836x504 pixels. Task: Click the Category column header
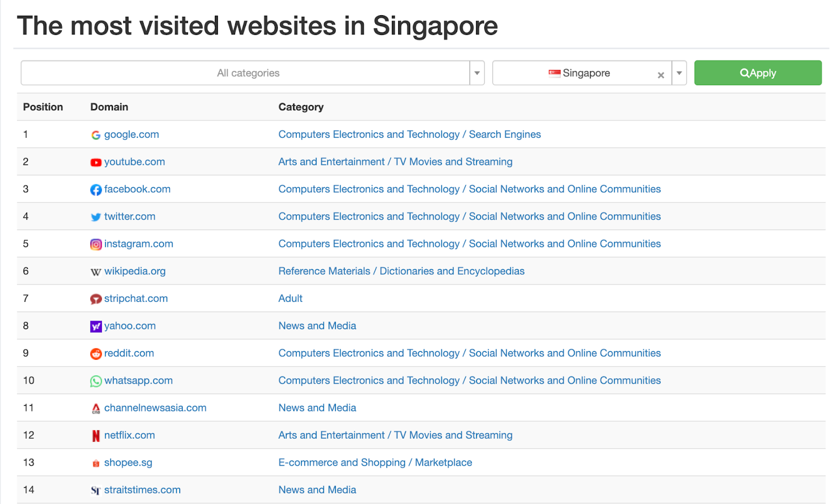tap(301, 107)
